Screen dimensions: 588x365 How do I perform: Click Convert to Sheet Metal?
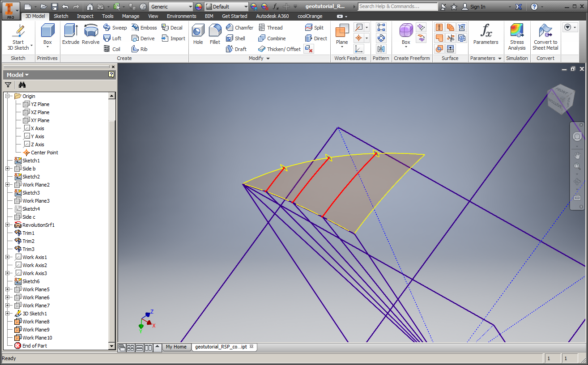pos(545,37)
